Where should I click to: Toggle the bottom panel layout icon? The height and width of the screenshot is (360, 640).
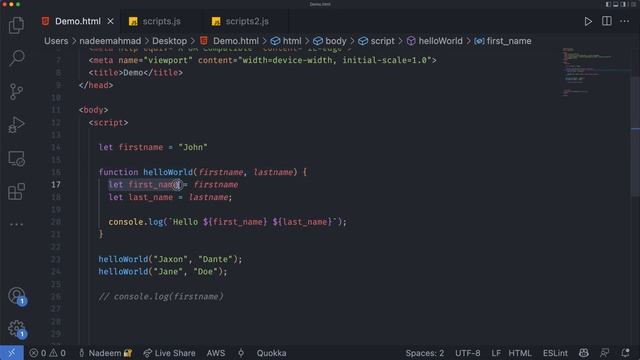point(616,4)
